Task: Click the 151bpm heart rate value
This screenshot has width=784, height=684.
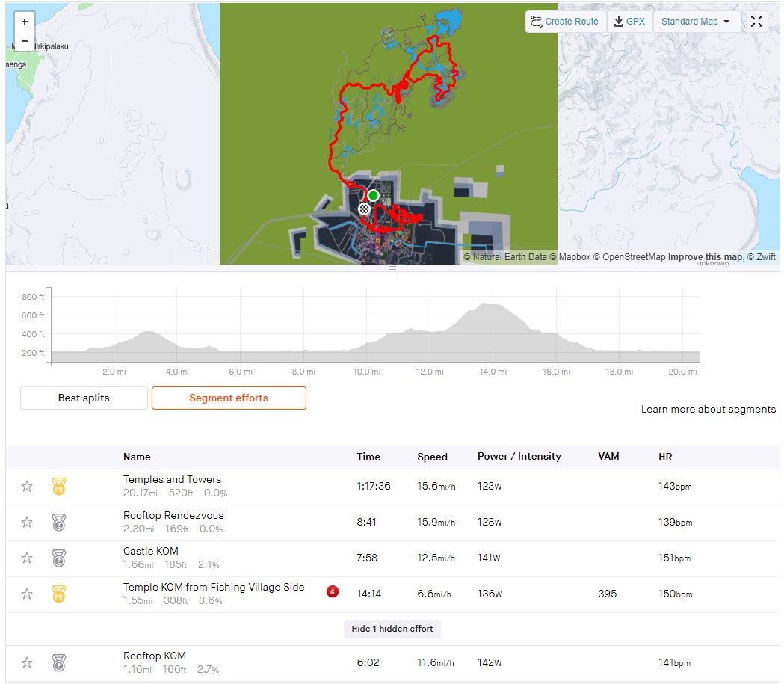Action: (x=674, y=558)
